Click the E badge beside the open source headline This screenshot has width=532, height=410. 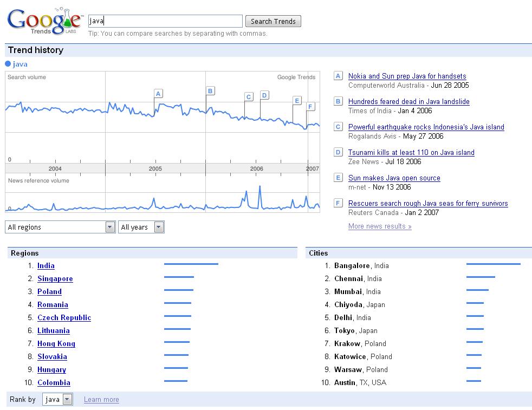pos(338,178)
